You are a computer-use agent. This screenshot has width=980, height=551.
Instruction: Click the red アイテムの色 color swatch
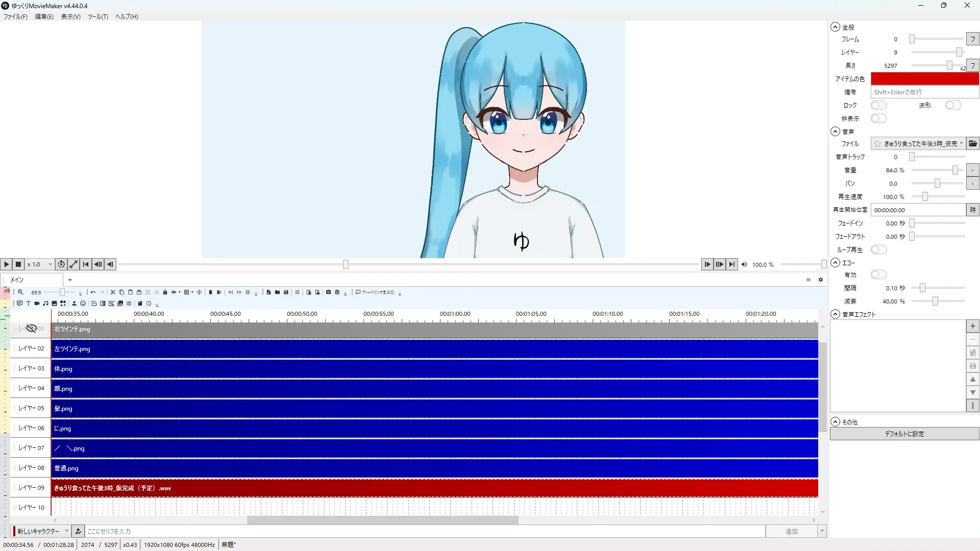924,79
